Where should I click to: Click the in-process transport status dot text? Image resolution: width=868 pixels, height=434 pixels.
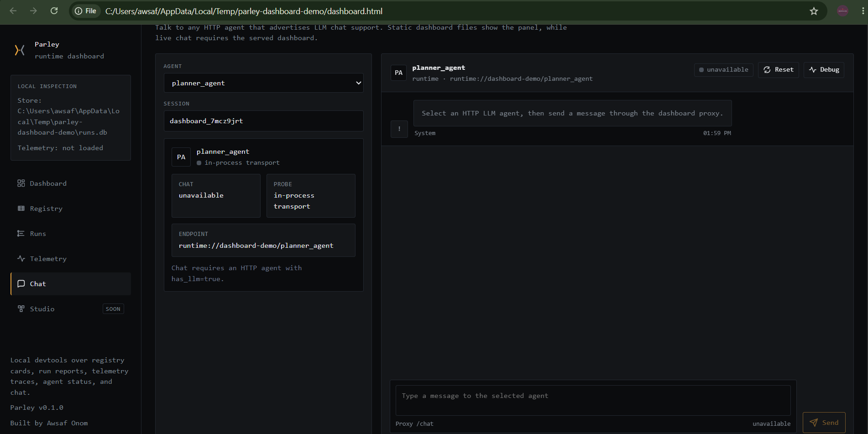pos(238,163)
